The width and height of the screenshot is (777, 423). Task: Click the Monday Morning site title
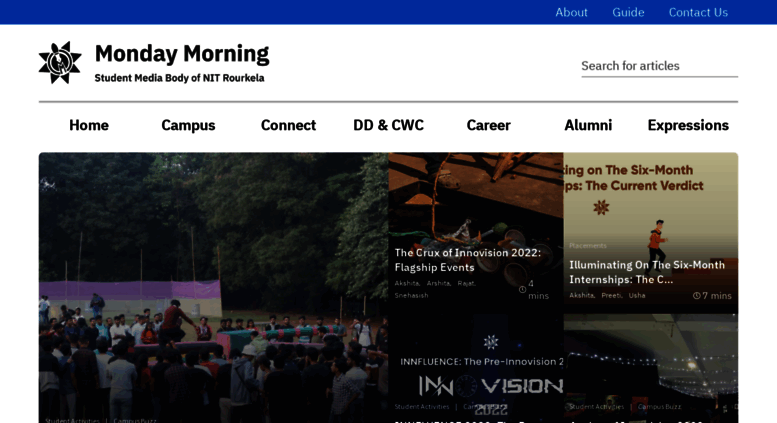point(182,53)
